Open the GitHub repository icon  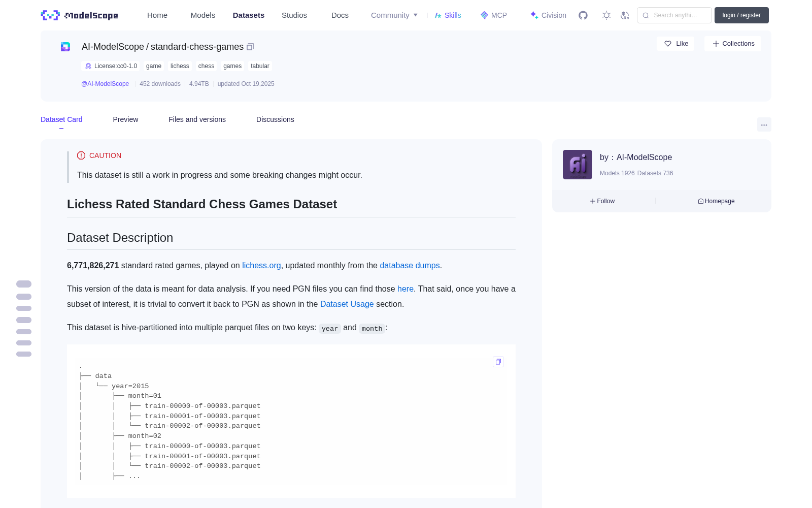583,15
